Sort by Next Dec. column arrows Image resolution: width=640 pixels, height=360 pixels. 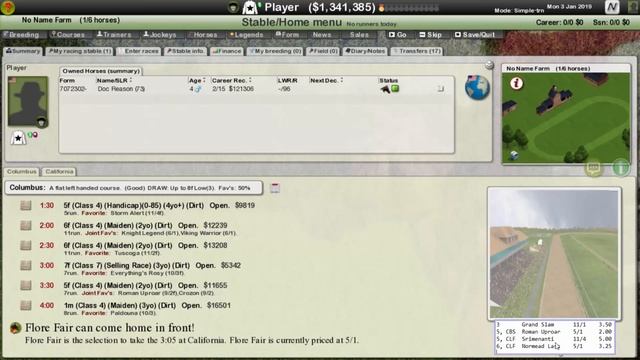(x=342, y=80)
